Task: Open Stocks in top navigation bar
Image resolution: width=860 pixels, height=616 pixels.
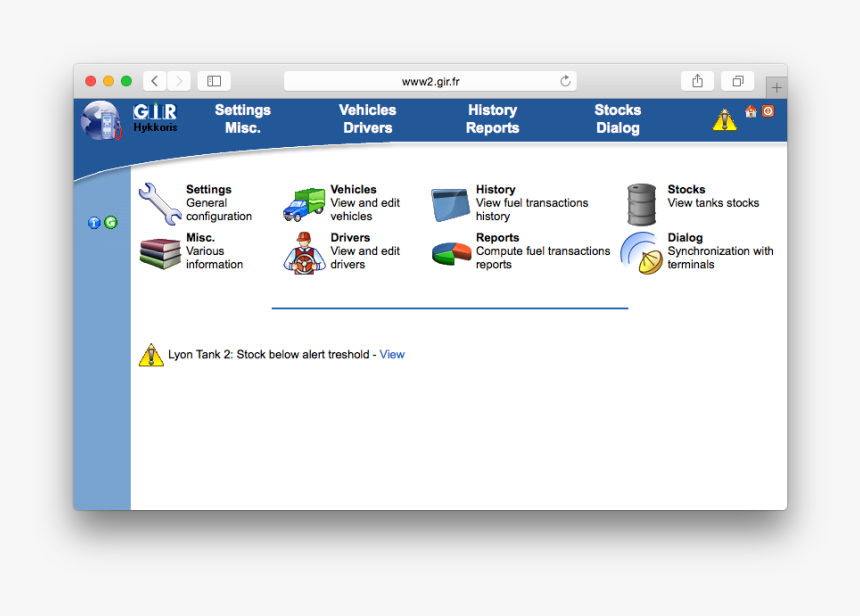Action: pos(618,110)
